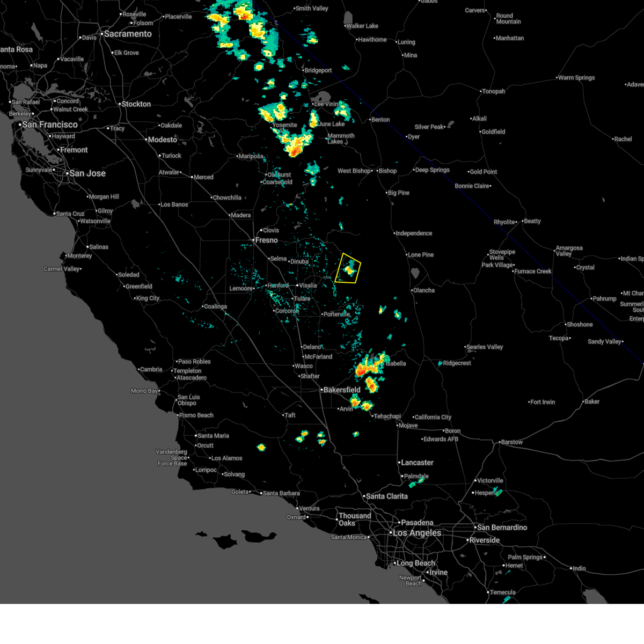The image size is (644, 644).
Task: Click the Coalinga town label
Action: [215, 306]
